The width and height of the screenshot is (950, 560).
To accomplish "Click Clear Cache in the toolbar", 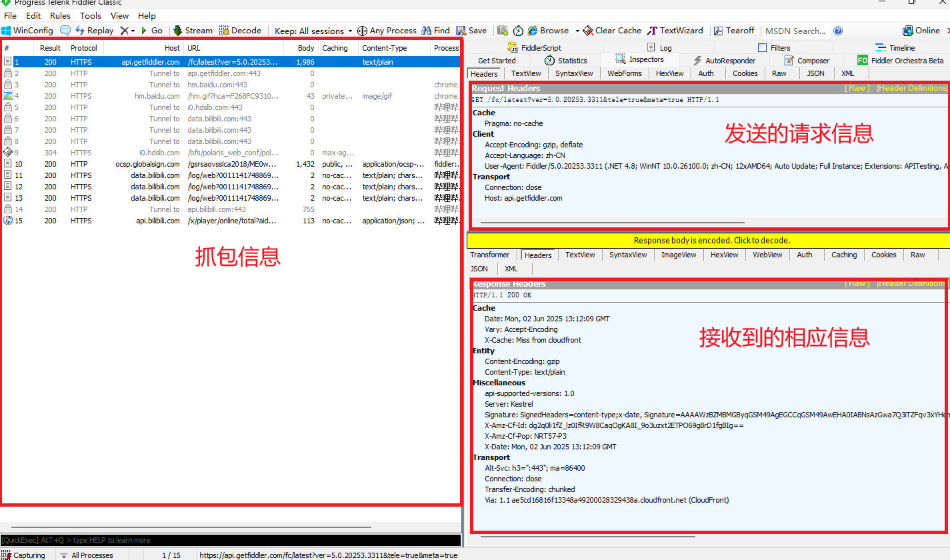I will pyautogui.click(x=612, y=31).
